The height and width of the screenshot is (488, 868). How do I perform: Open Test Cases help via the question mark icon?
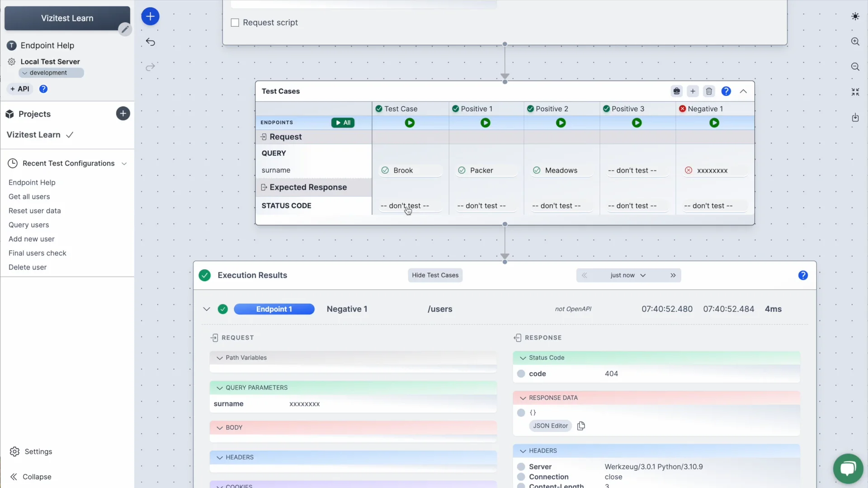(726, 91)
